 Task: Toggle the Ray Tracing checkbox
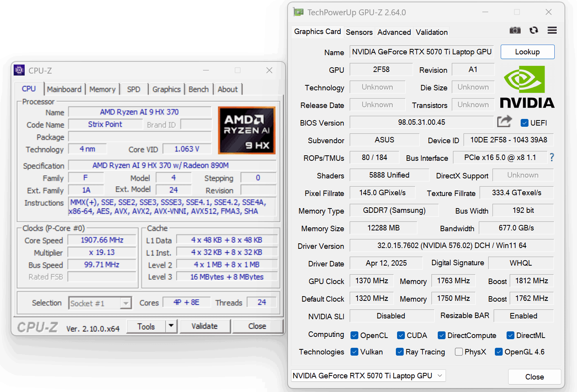point(399,352)
